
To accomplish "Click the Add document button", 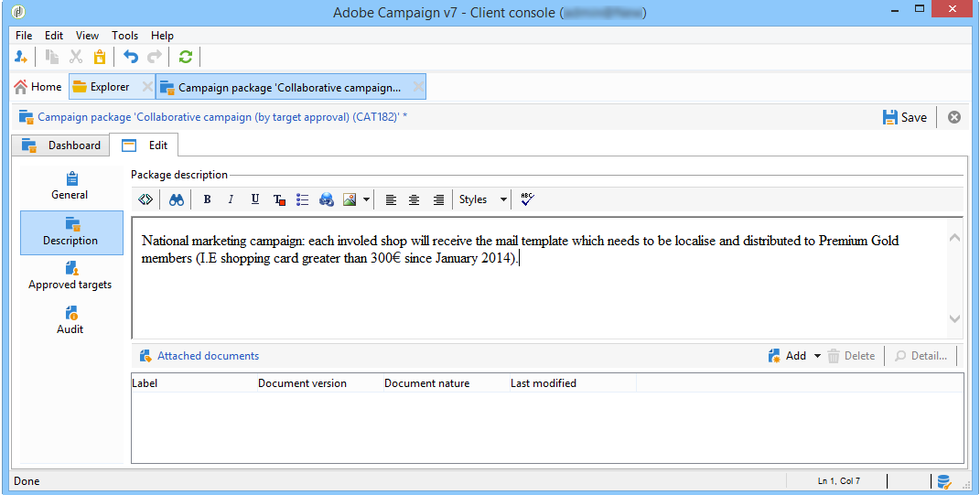I will pyautogui.click(x=788, y=356).
